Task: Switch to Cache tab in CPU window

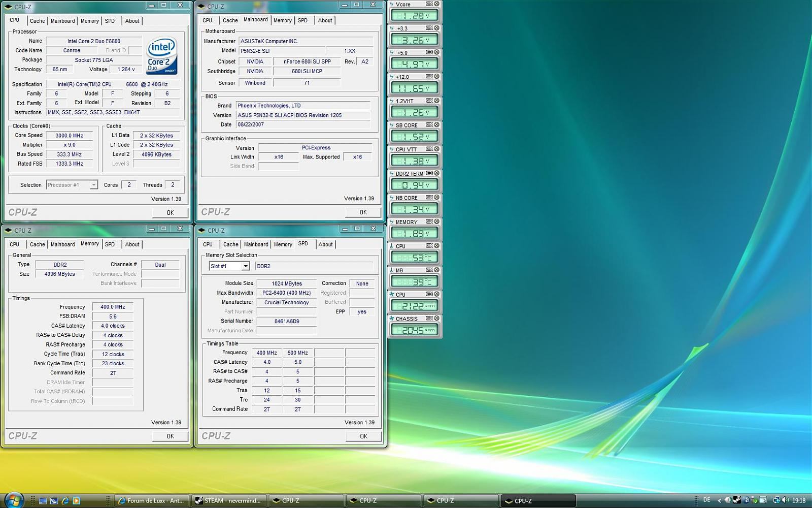Action: (x=37, y=21)
